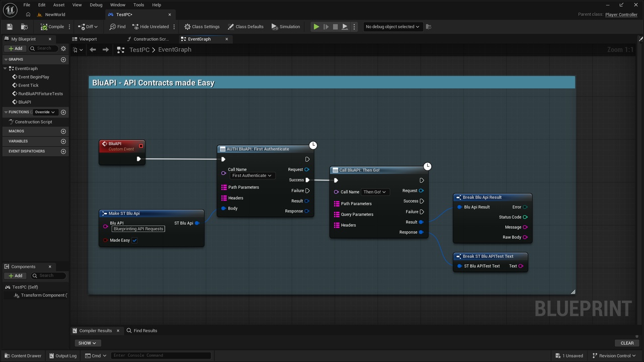
Task: Click the Save blueprint icon
Action: point(10,27)
